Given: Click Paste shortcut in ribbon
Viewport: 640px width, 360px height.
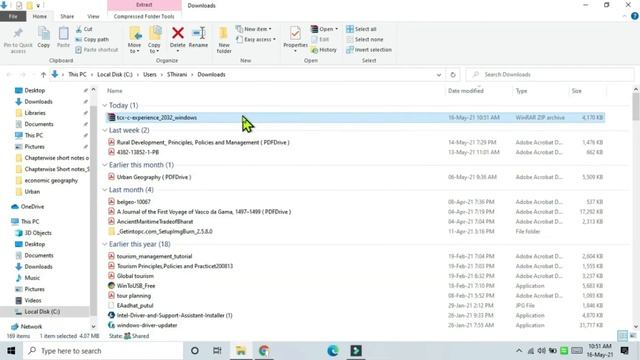Looking at the screenshot, I should (x=97, y=49).
